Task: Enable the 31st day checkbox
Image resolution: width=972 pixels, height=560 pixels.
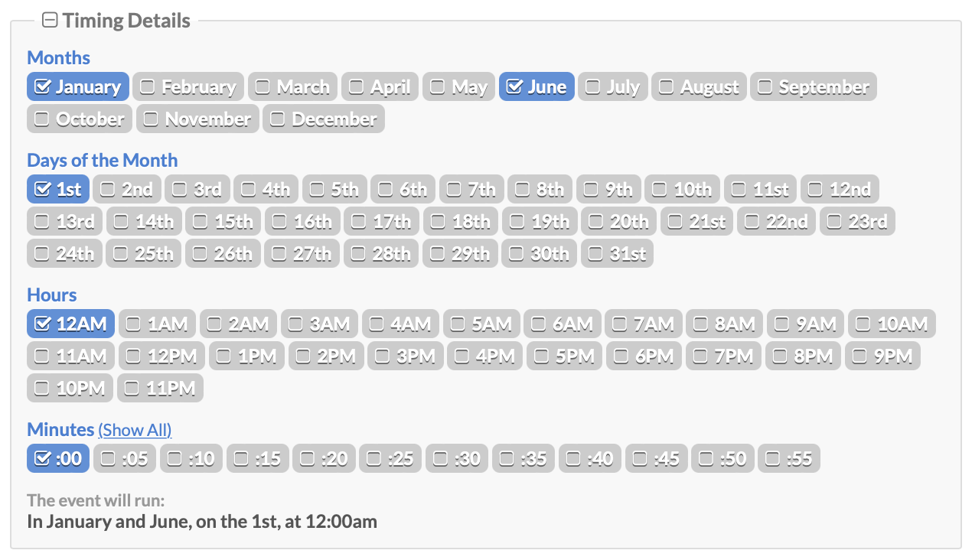Action: coord(617,253)
